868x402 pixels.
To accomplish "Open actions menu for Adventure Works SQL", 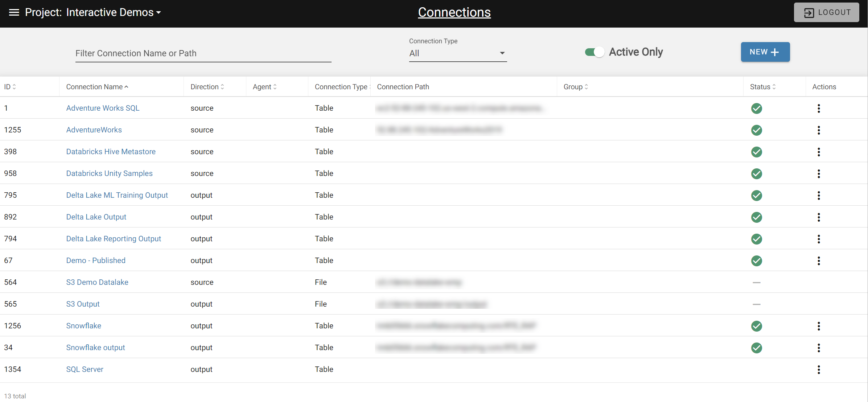I will 819,108.
